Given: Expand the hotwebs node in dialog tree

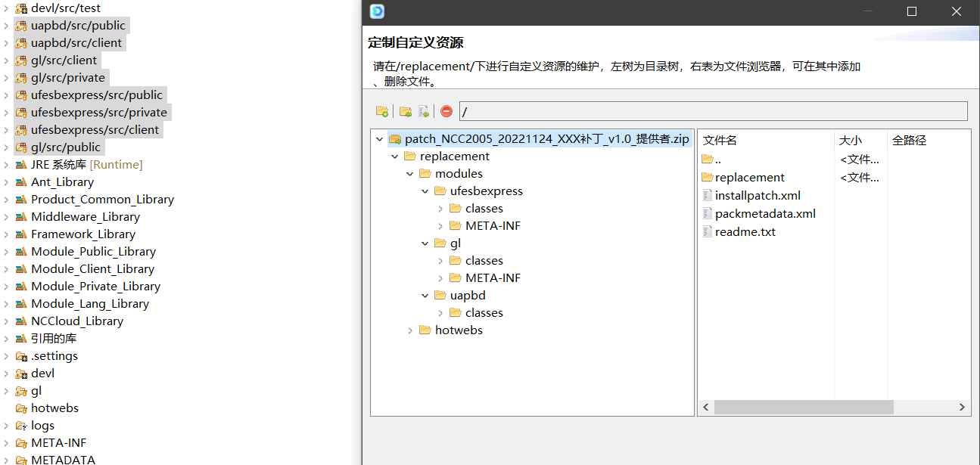Looking at the screenshot, I should coord(410,330).
